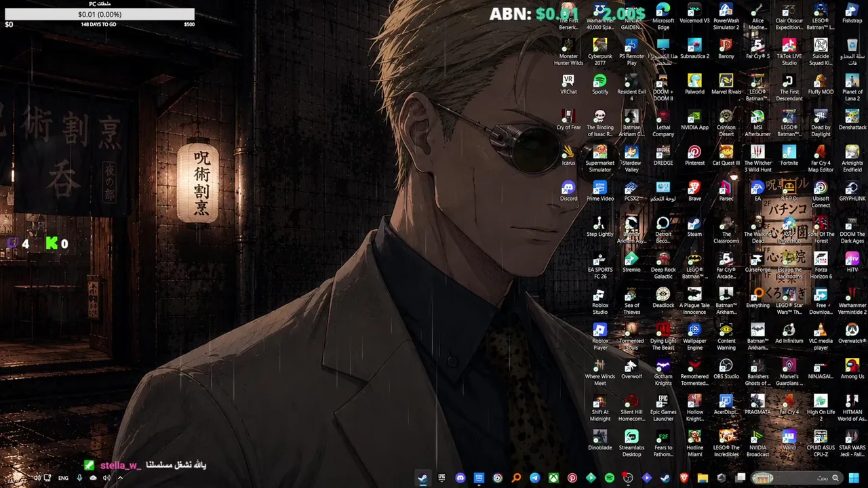Select The Binding of Isaac icon

click(600, 123)
